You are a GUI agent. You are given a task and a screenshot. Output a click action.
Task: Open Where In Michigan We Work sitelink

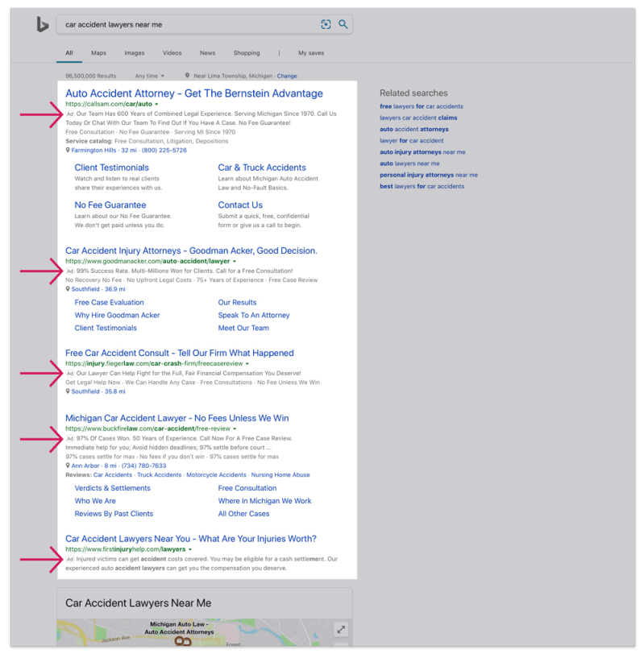[x=264, y=501]
